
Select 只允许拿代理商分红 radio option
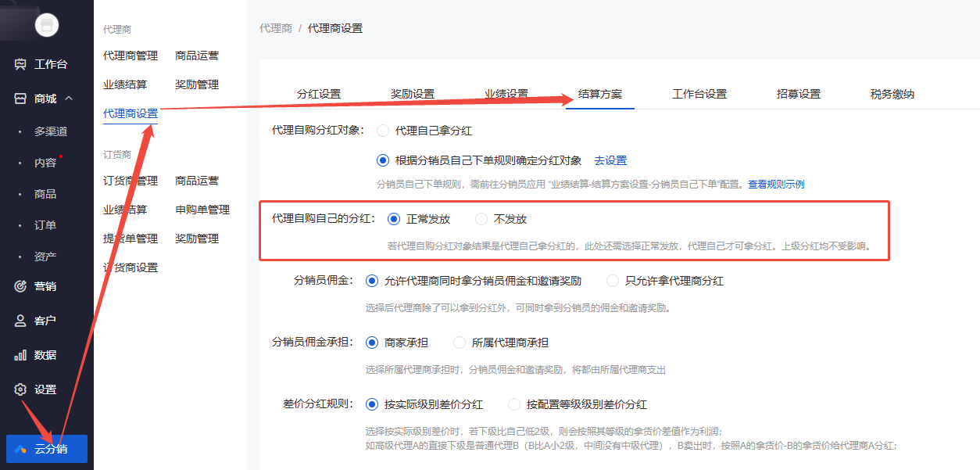(613, 281)
